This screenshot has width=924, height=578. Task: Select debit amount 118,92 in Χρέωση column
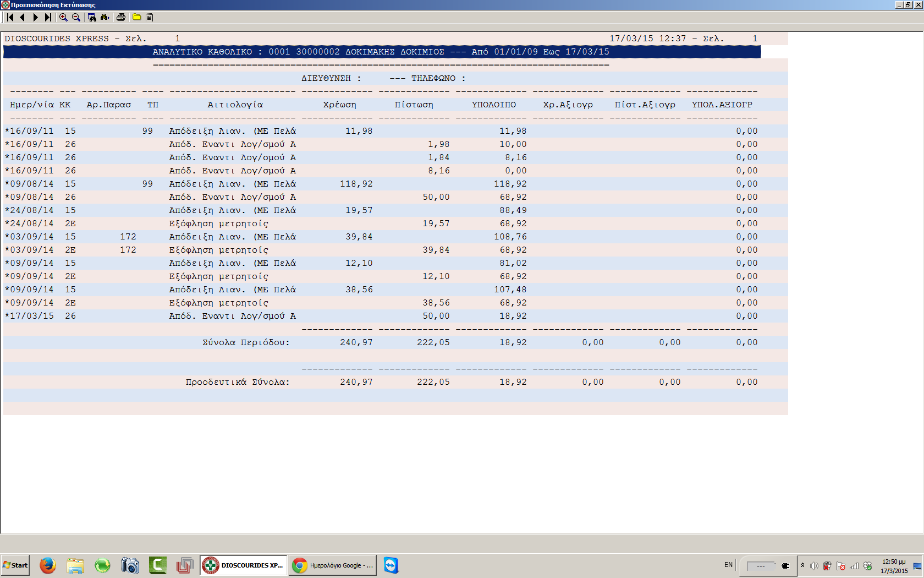click(356, 184)
